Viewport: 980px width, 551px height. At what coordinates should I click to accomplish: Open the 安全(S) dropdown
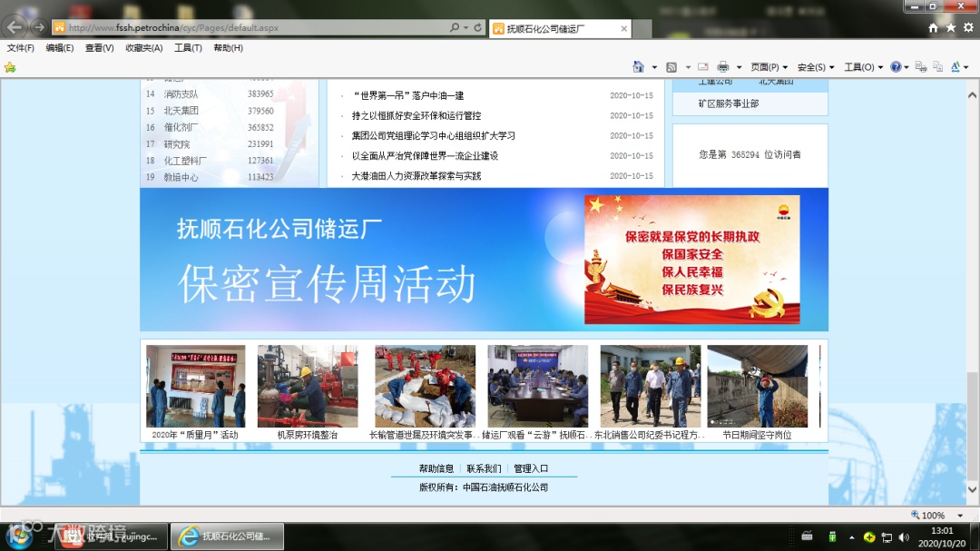coord(816,67)
